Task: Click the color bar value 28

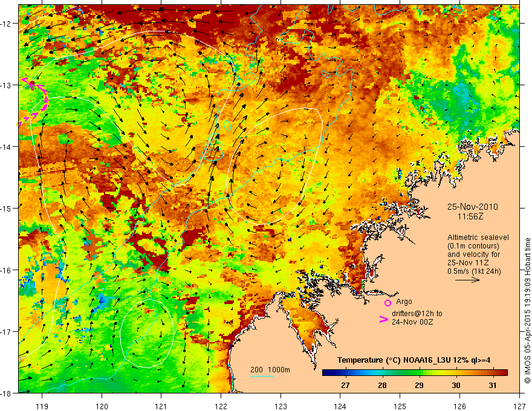Action: 382,385
